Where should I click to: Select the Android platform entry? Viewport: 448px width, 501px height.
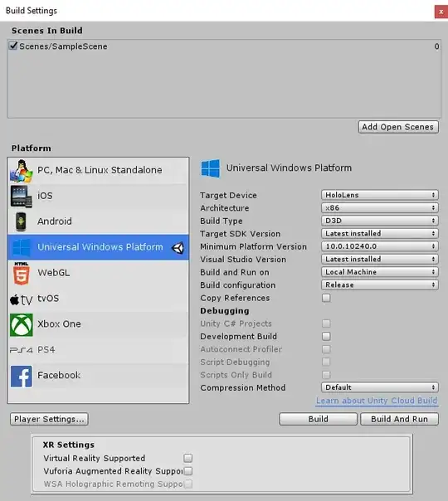pyautogui.click(x=99, y=221)
